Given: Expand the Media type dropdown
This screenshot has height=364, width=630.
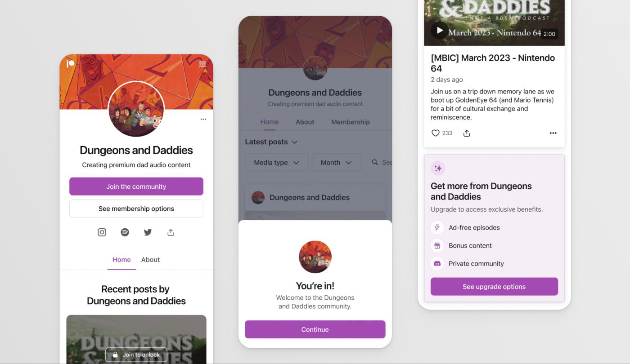Looking at the screenshot, I should (277, 162).
